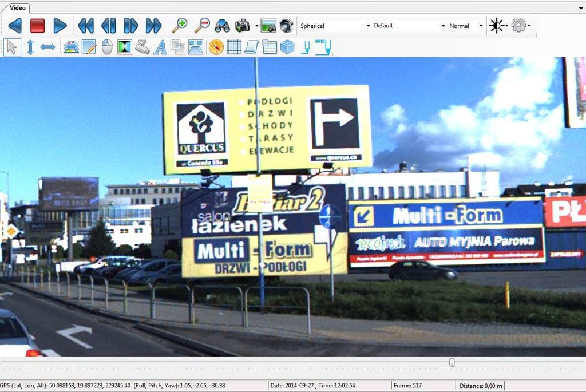Select the text letter A tool
Image resolution: width=586 pixels, height=392 pixels.
tap(160, 47)
